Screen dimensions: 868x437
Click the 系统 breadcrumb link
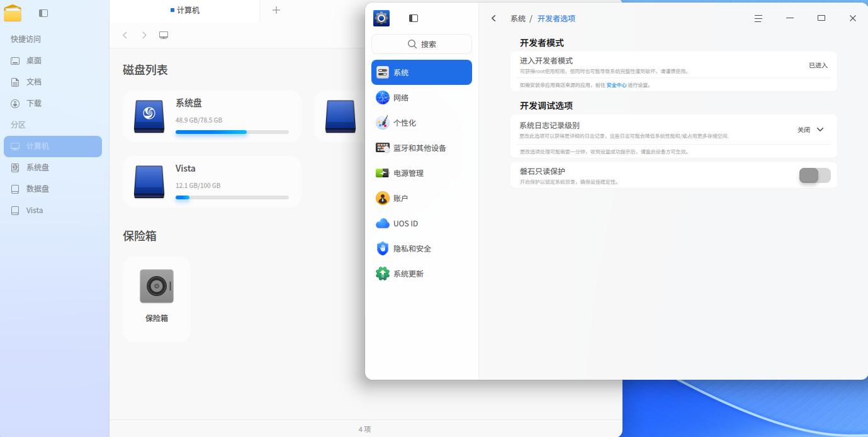pyautogui.click(x=518, y=18)
